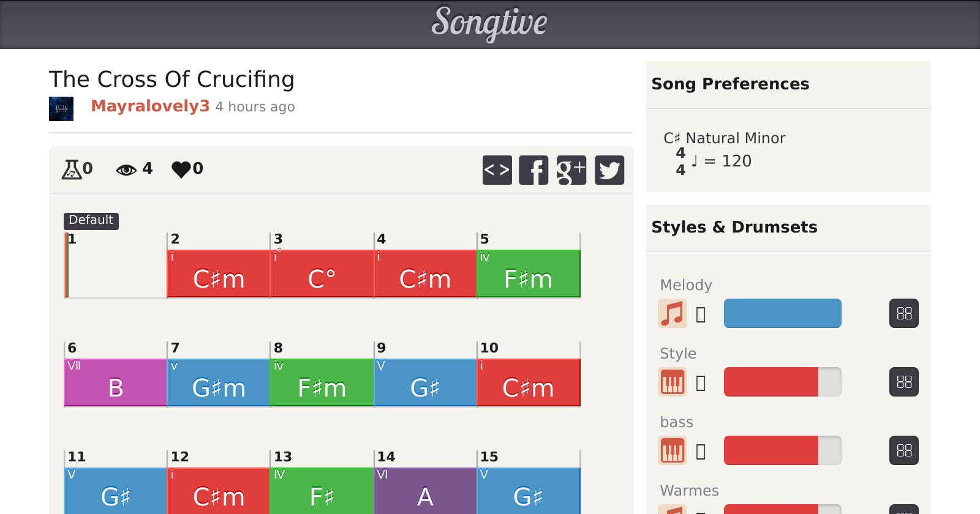This screenshot has width=980, height=514.
Task: Click the Songtive logo
Action: 489,23
